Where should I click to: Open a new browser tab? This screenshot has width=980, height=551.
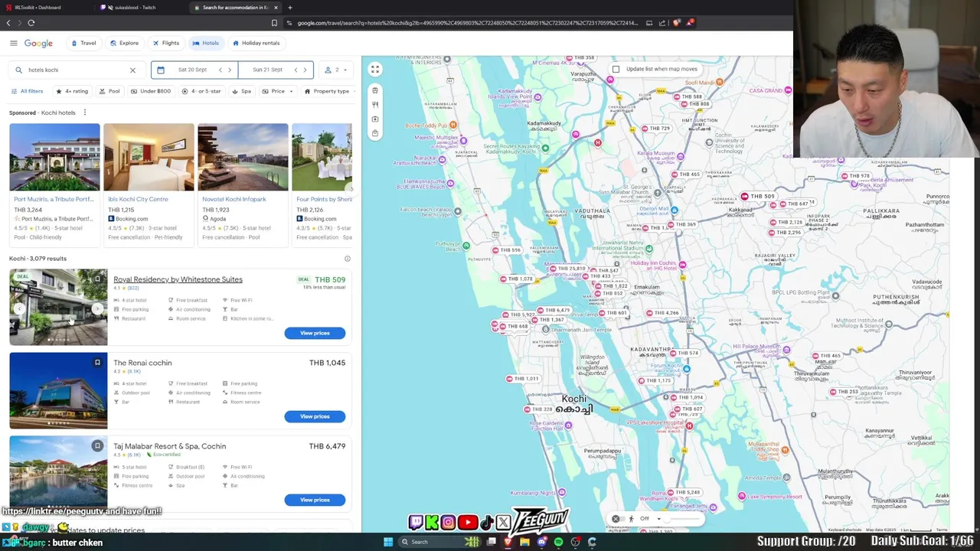[289, 8]
